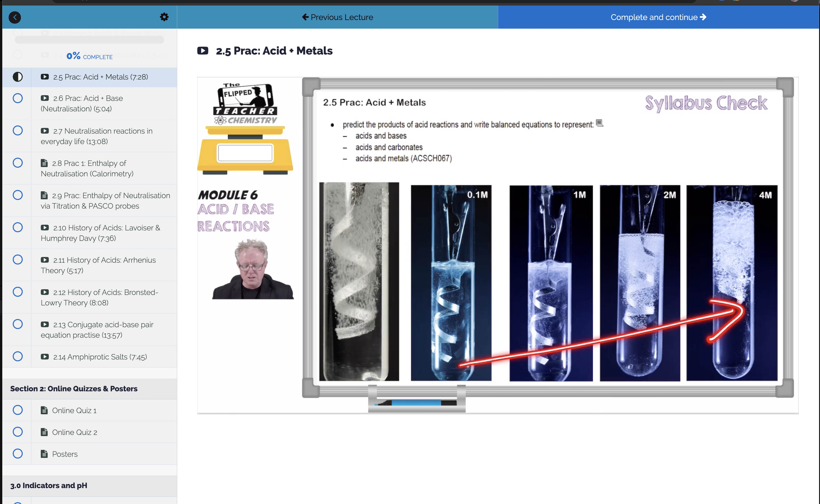Go to Previous Lecture
Image resolution: width=820 pixels, height=504 pixels.
(x=337, y=17)
